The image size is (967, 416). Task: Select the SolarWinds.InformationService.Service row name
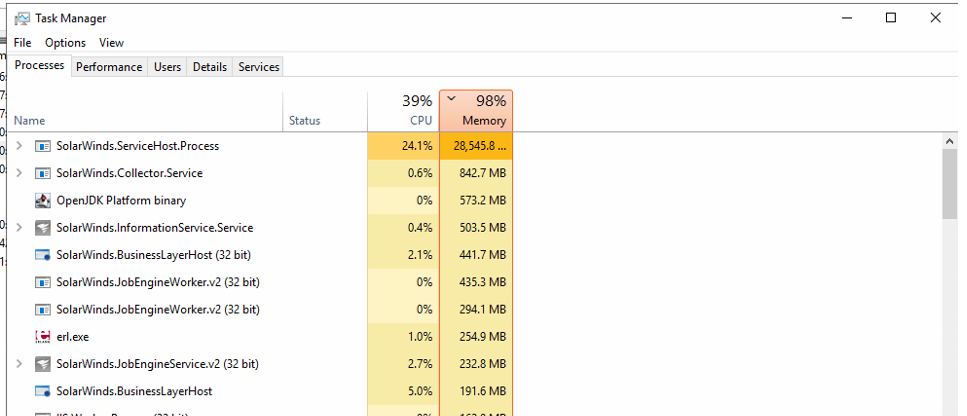point(155,227)
